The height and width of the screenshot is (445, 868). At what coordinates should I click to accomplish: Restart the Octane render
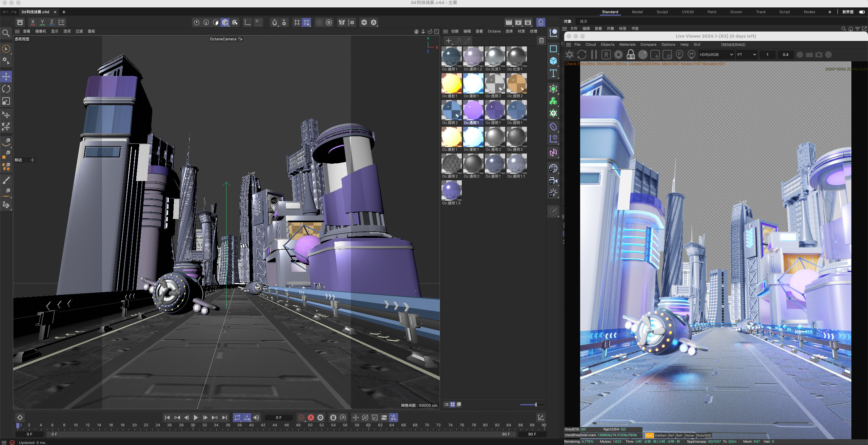point(582,55)
